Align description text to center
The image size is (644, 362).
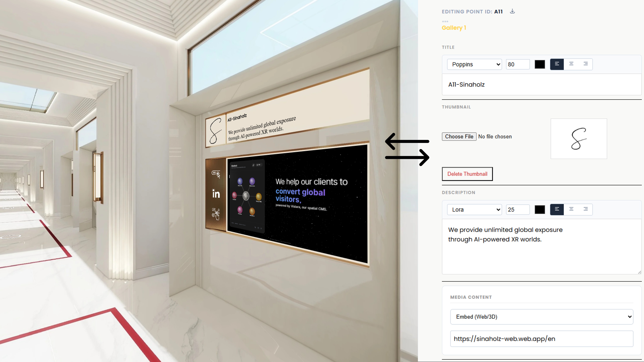click(571, 209)
